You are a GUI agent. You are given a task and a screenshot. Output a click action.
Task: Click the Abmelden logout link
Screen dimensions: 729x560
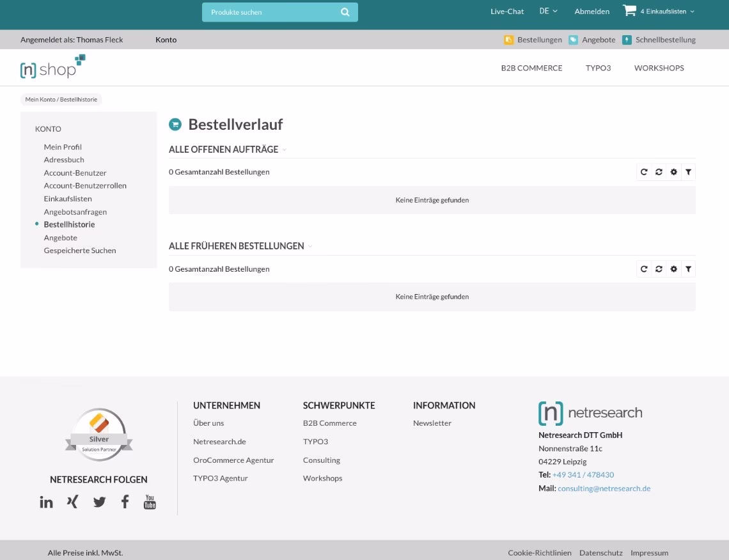tap(592, 11)
